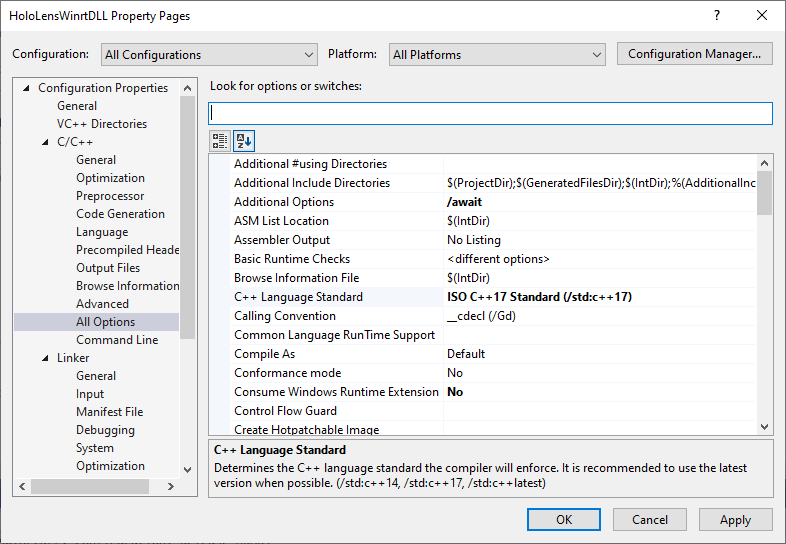Open the Manifest File page
The width and height of the screenshot is (786, 544).
click(x=109, y=412)
